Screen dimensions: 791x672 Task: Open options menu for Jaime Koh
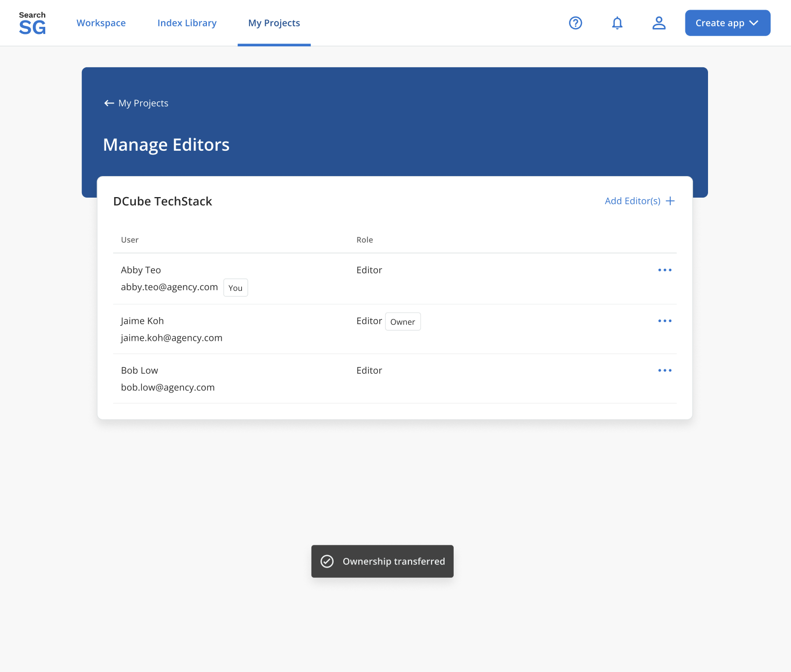(x=664, y=320)
